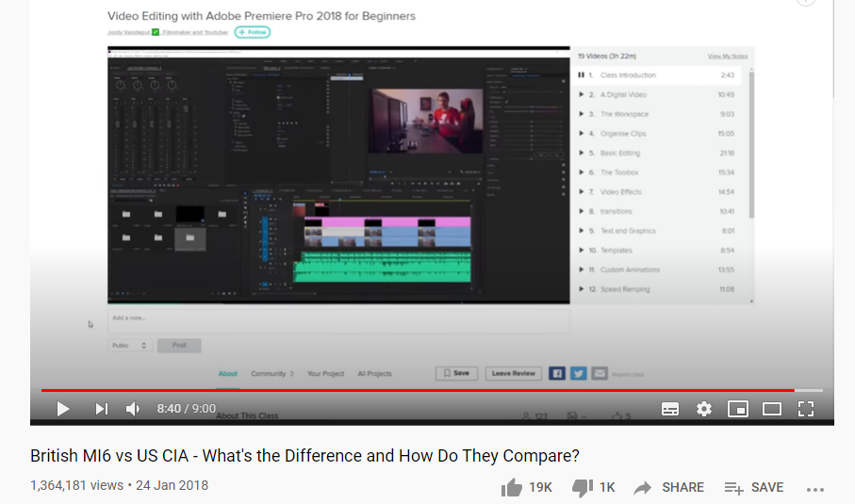Select lesson 12 Speed Ramping
Screen dimensions: 855x504
coord(656,289)
